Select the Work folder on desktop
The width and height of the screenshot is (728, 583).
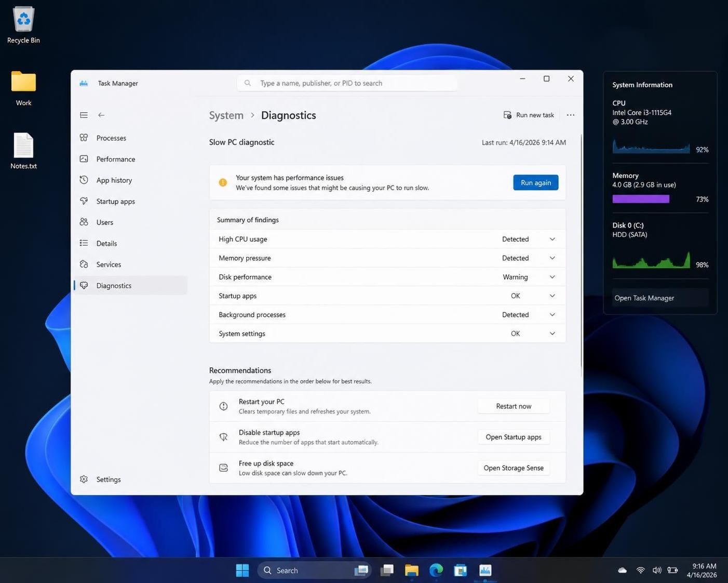(x=23, y=88)
